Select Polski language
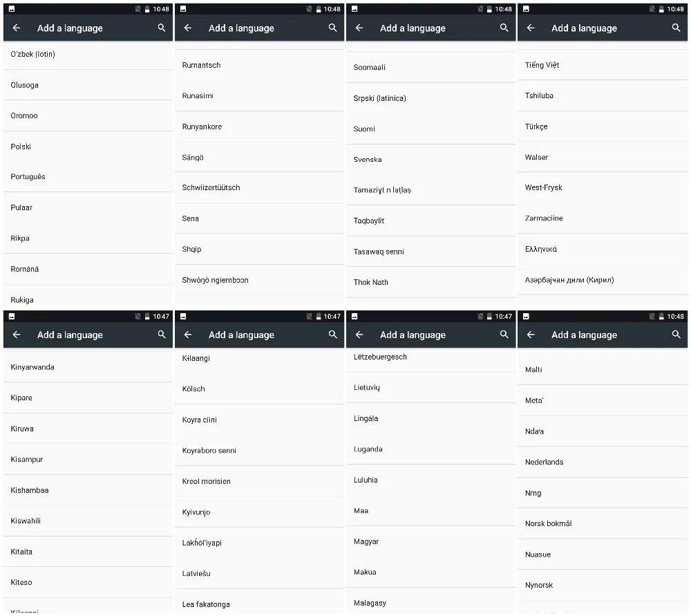Screen dimensions: 691x616 [88, 147]
